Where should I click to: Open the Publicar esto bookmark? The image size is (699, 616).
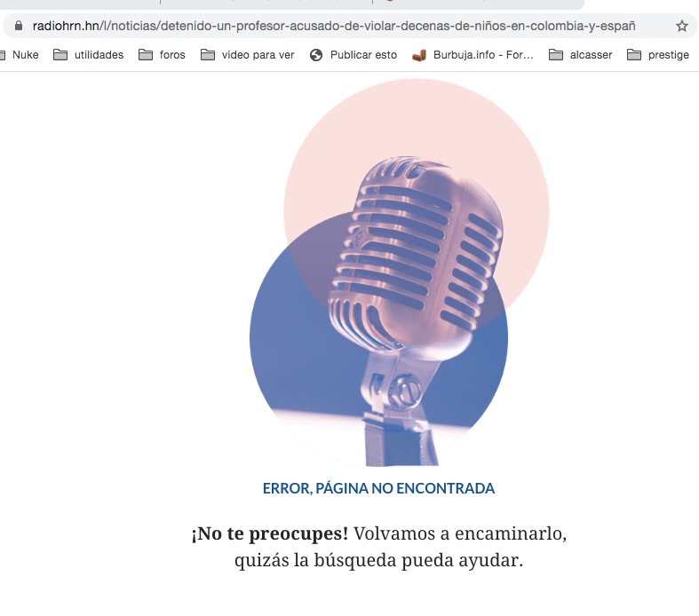coord(363,55)
